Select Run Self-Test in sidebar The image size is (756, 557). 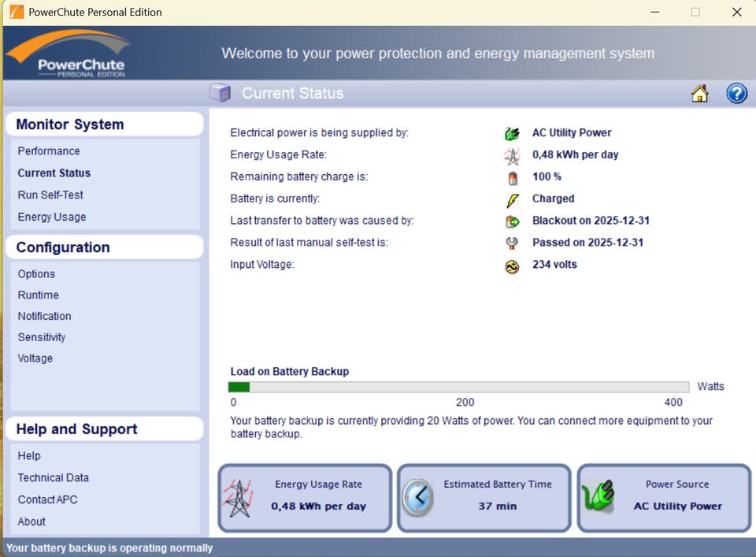[50, 195]
